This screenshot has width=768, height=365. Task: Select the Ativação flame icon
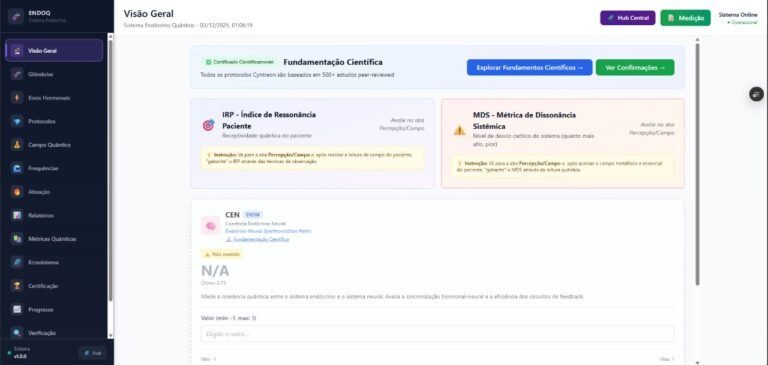[17, 192]
